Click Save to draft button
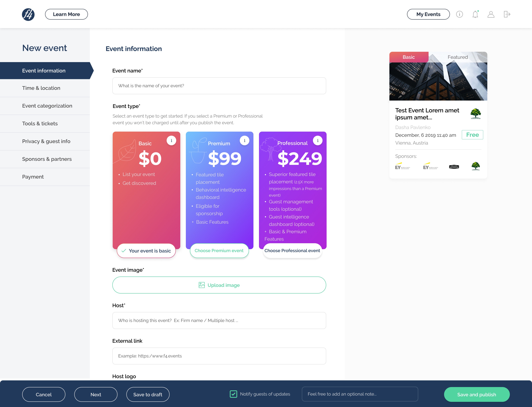The image size is (532, 407). pyautogui.click(x=148, y=395)
